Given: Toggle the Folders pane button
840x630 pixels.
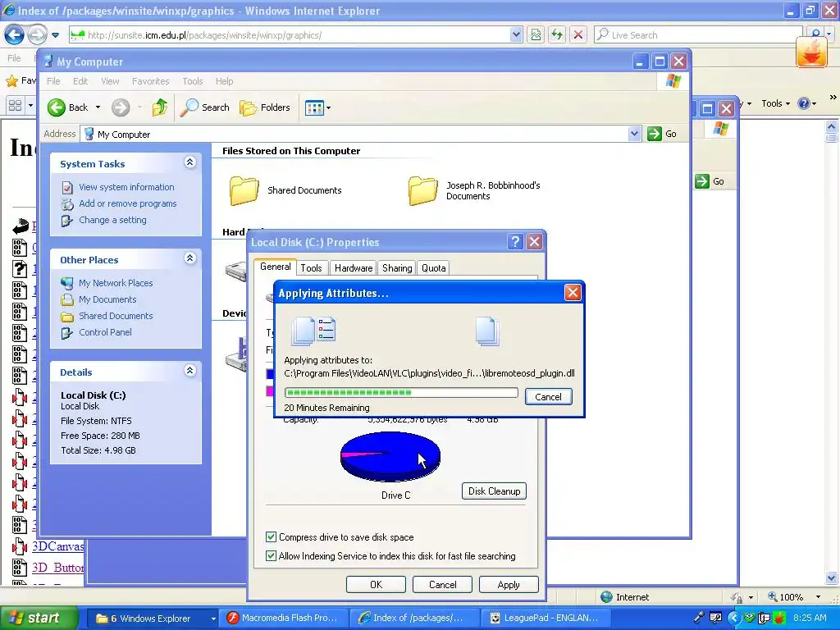Looking at the screenshot, I should point(265,107).
